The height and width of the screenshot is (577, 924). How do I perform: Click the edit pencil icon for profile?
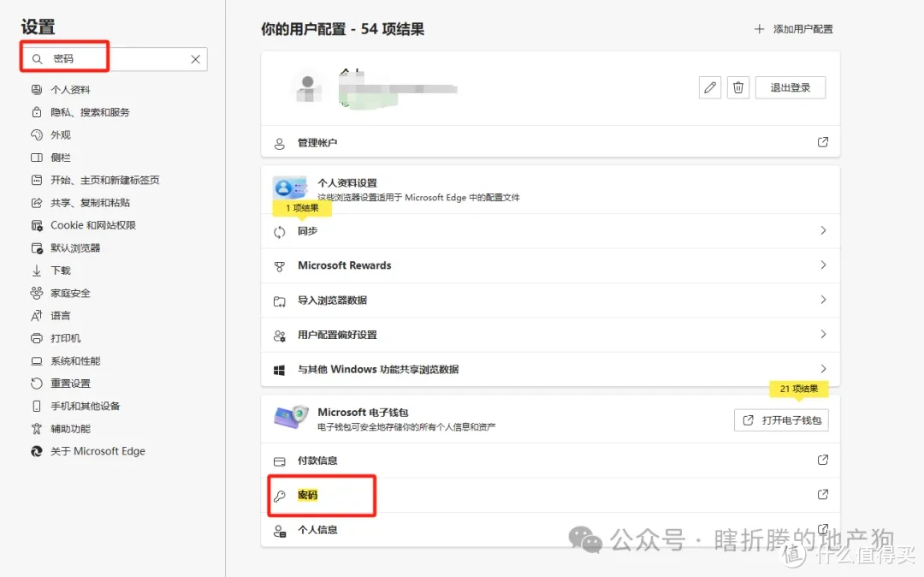(x=709, y=88)
